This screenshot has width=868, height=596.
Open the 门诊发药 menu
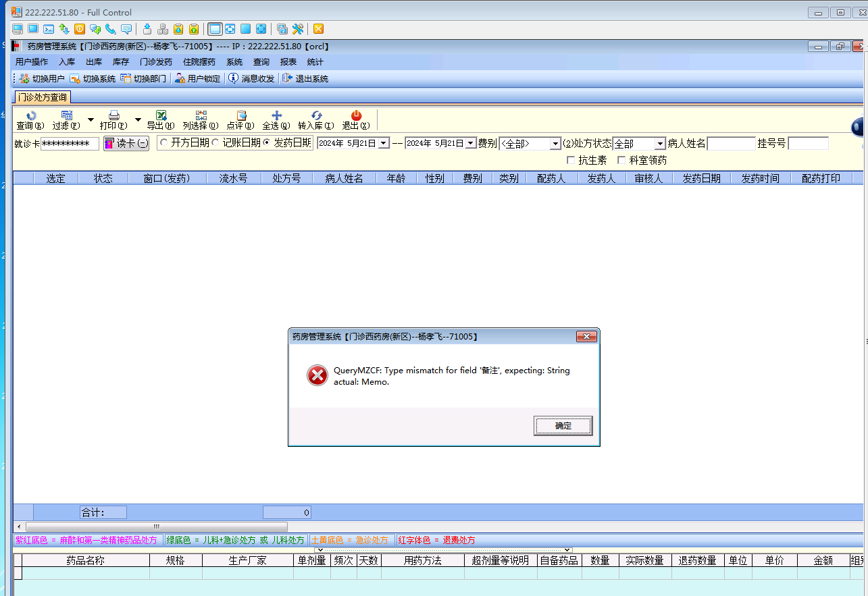click(156, 61)
